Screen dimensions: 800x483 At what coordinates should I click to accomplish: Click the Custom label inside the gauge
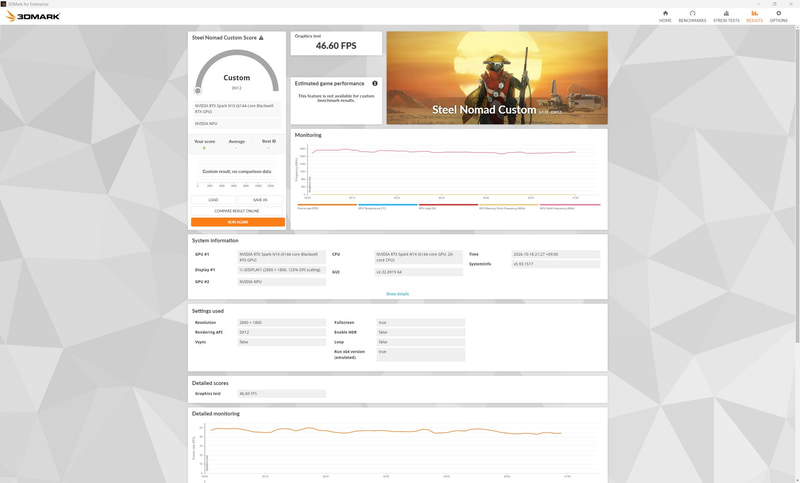point(237,78)
